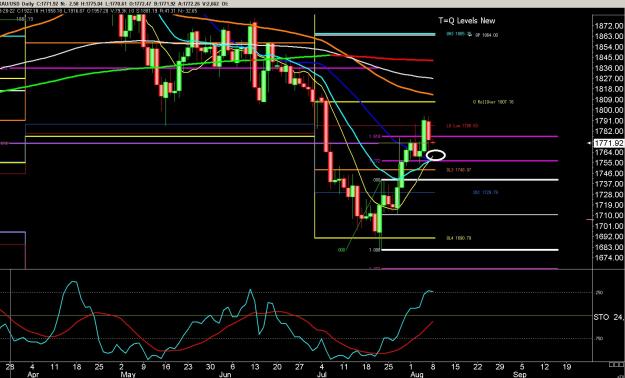Click 1872.00 on the price axis
625x378 pixels.
(x=609, y=26)
